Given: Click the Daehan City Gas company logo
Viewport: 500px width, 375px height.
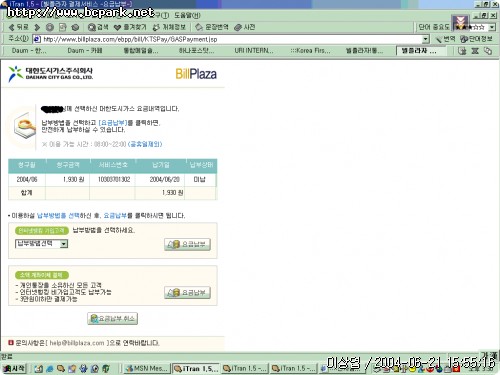Looking at the screenshot, I should pyautogui.click(x=50, y=74).
